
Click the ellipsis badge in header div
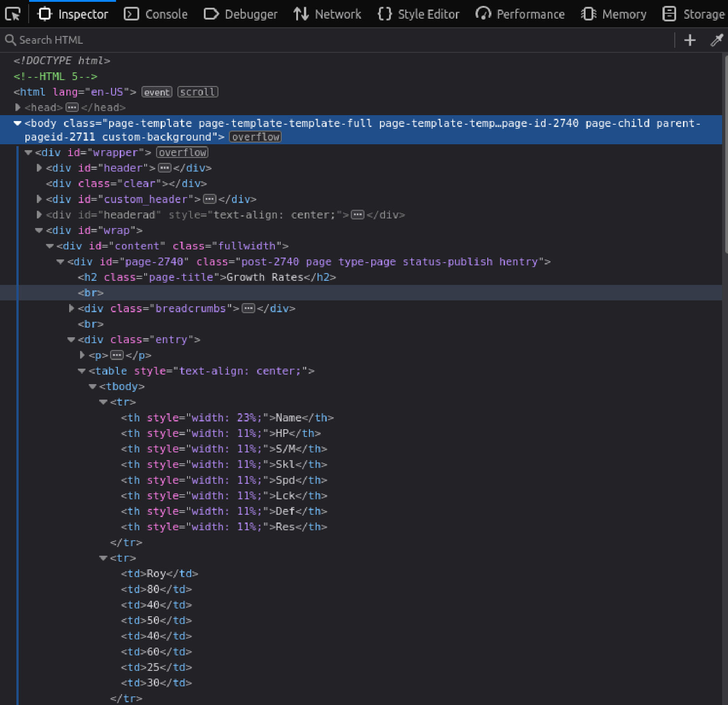tap(164, 168)
